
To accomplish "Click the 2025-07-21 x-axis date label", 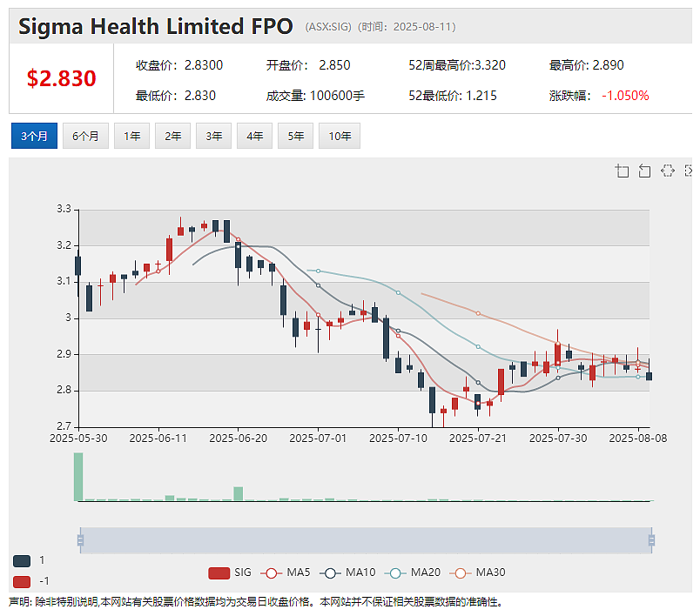I will [478, 439].
